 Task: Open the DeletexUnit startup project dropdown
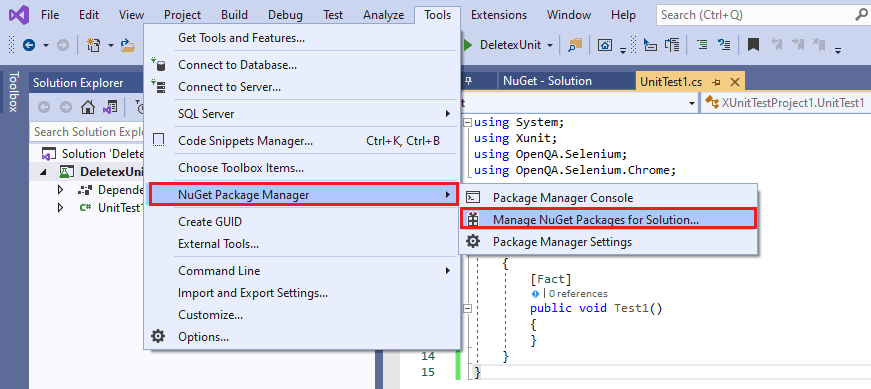pyautogui.click(x=550, y=46)
